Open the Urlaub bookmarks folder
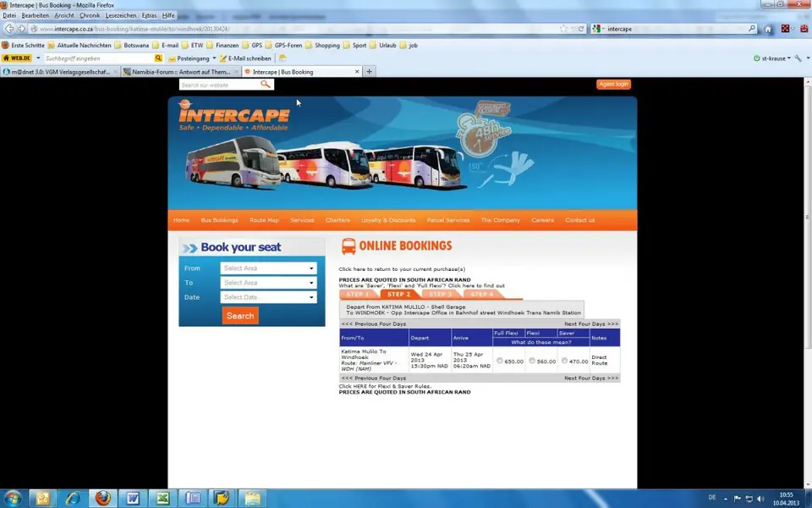This screenshot has height=508, width=812. (382, 45)
